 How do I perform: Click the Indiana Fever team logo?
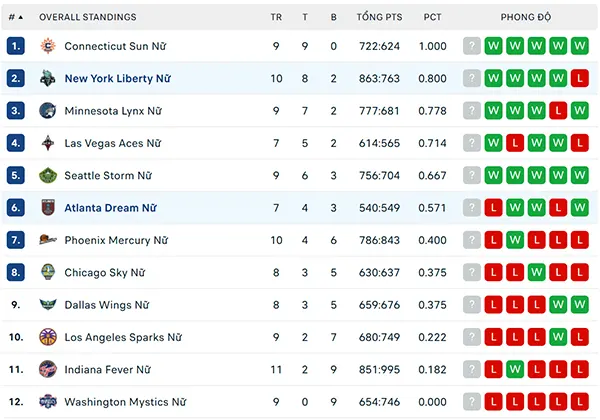click(x=48, y=370)
